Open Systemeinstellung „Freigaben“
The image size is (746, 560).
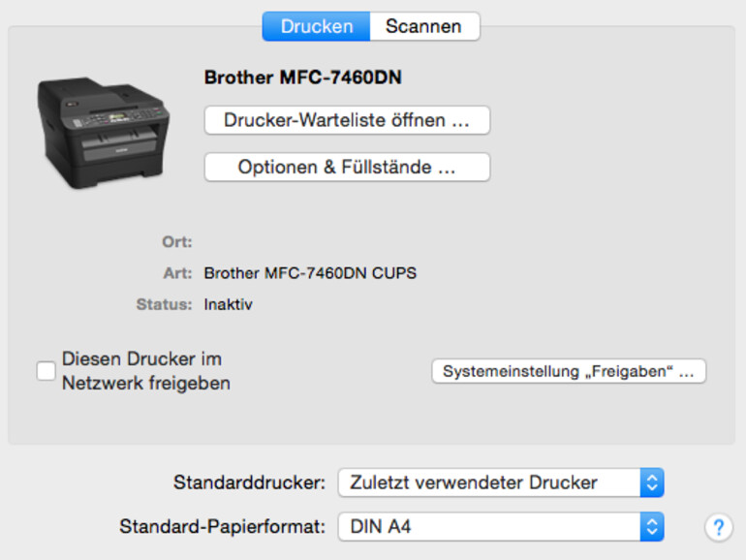click(x=568, y=371)
